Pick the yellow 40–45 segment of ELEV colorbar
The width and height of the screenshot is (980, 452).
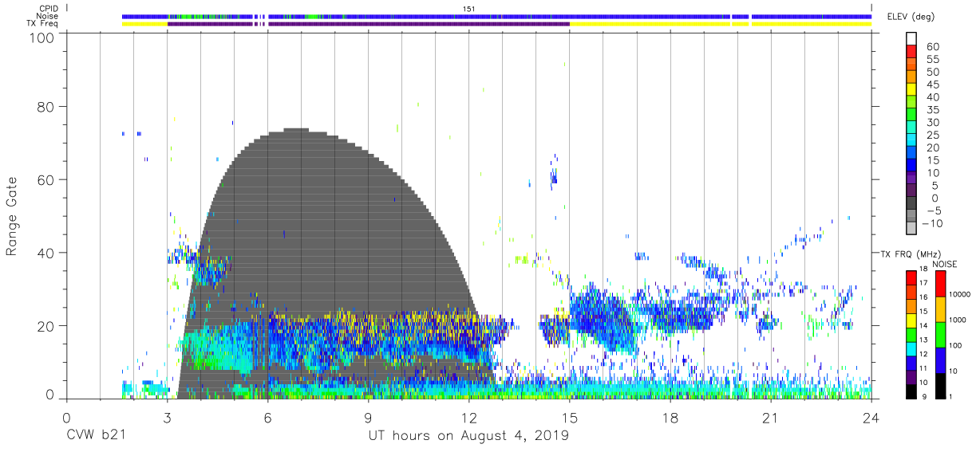(x=912, y=91)
